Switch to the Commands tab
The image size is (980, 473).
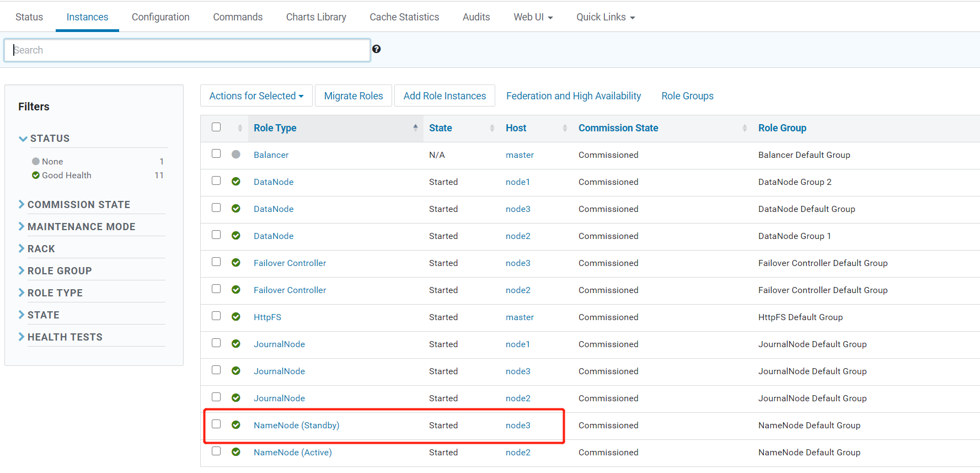pos(238,17)
